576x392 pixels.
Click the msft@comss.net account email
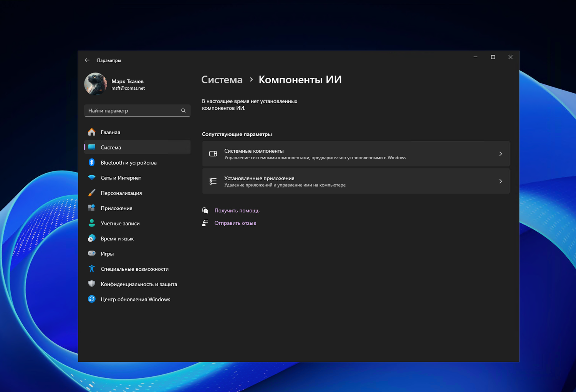(128, 88)
